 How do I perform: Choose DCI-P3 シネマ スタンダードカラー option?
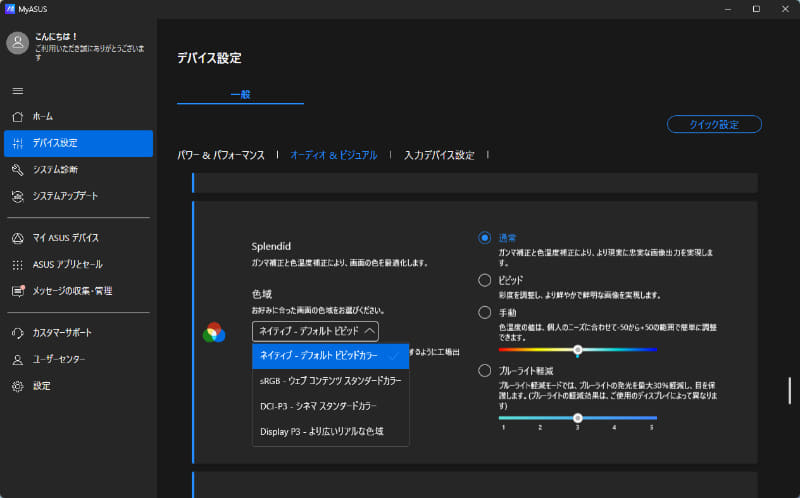pyautogui.click(x=331, y=406)
